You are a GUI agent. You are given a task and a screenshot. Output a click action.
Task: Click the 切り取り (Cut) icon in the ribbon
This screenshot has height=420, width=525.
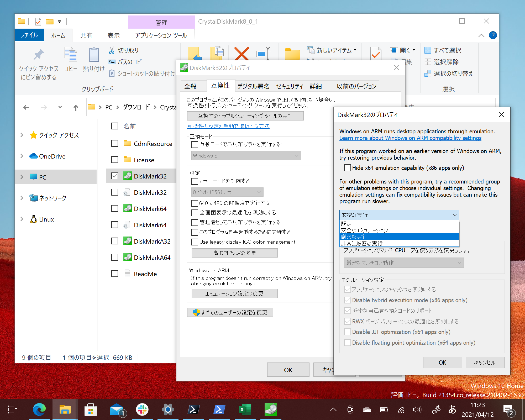(112, 50)
